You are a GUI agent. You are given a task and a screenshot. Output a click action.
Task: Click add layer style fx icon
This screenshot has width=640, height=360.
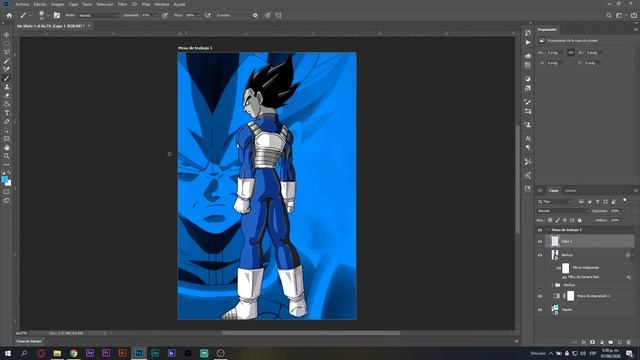584,342
